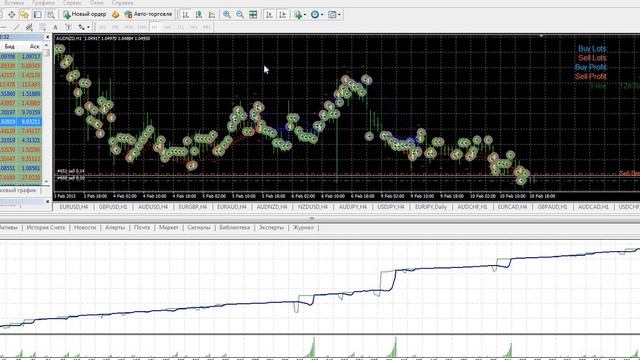The image size is (640, 360).
Task: Select the highlighted 8.93211 ask row
Action: (x=20, y=122)
